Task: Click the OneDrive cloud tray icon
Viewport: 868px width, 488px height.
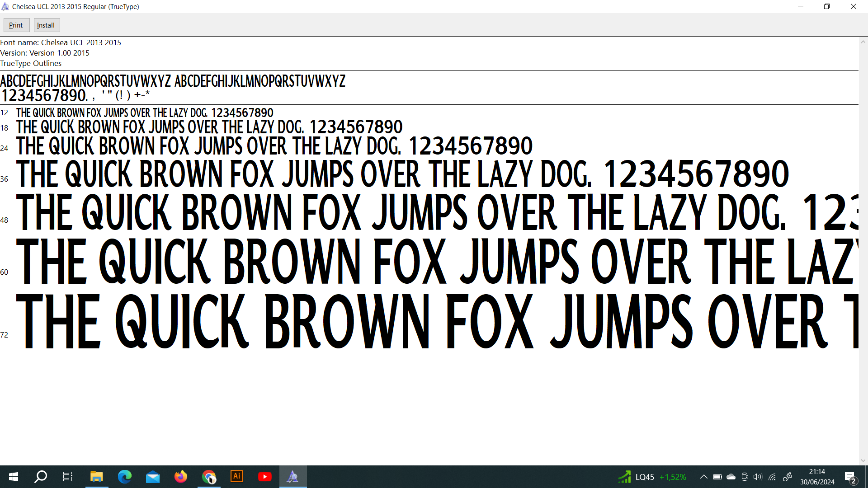Action: (x=731, y=477)
